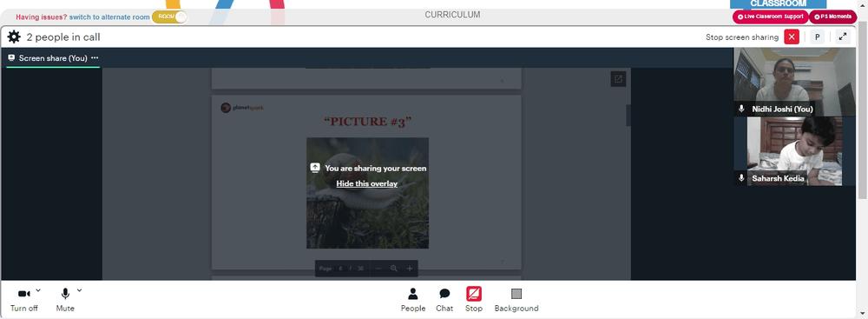Click Hide this overlay link

(x=366, y=183)
